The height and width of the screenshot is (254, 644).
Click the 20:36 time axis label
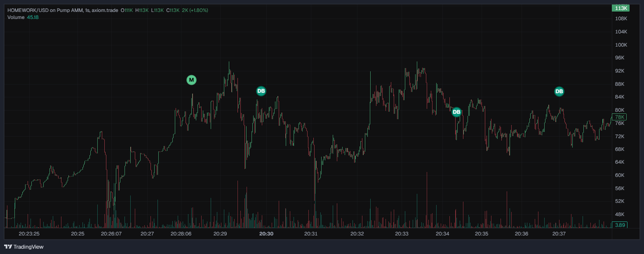pyautogui.click(x=521, y=234)
